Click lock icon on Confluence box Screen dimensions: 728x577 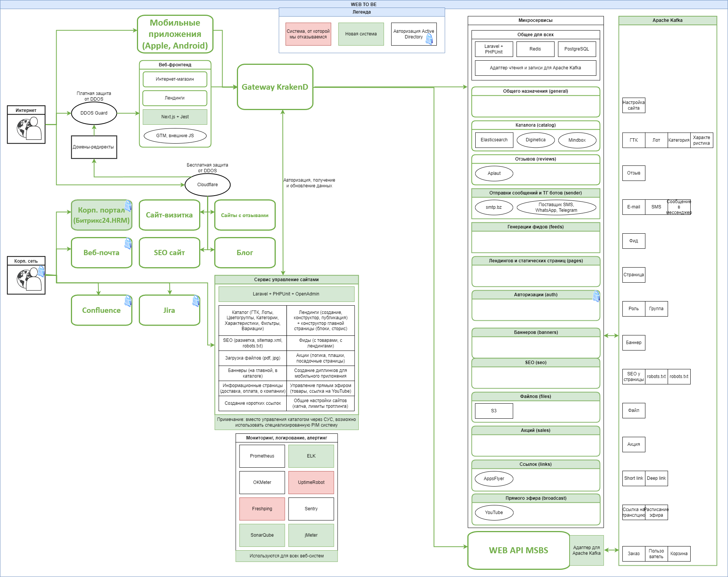click(x=128, y=301)
